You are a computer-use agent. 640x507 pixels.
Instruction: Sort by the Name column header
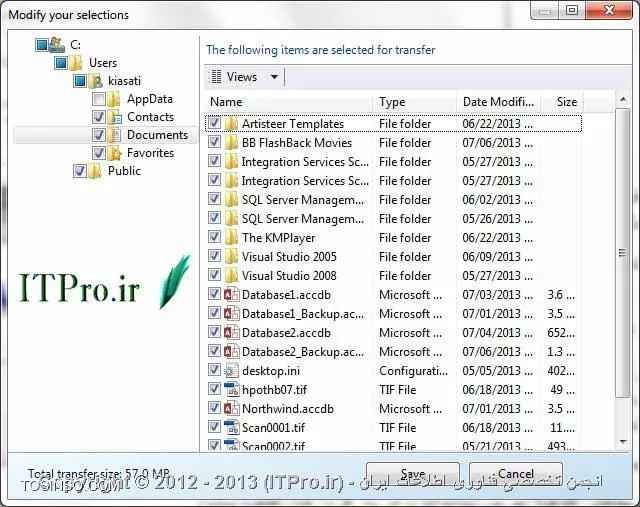(289, 102)
